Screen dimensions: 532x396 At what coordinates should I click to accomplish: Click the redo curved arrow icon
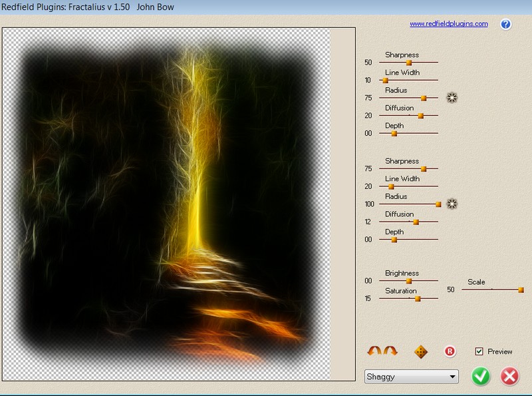point(390,351)
